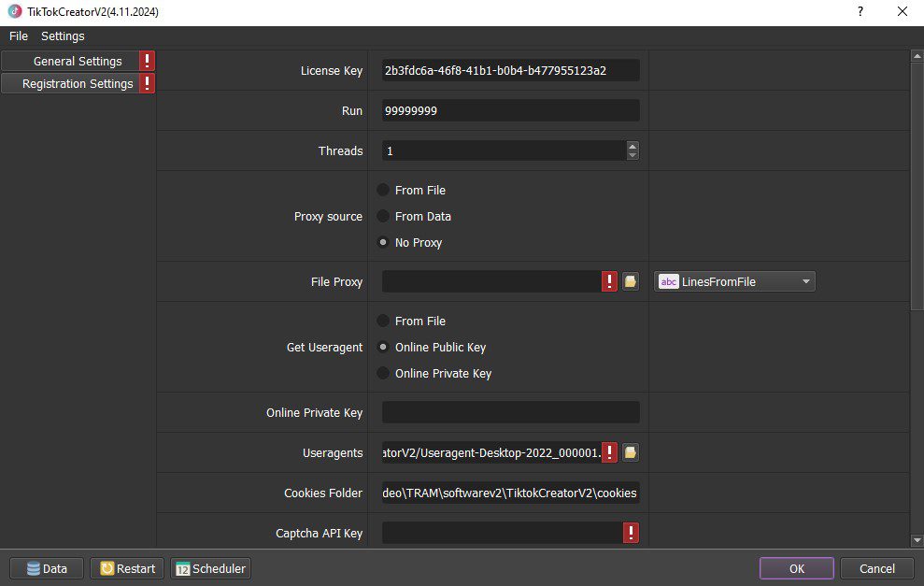Open the File menu
This screenshot has height=586, width=924.
[19, 36]
